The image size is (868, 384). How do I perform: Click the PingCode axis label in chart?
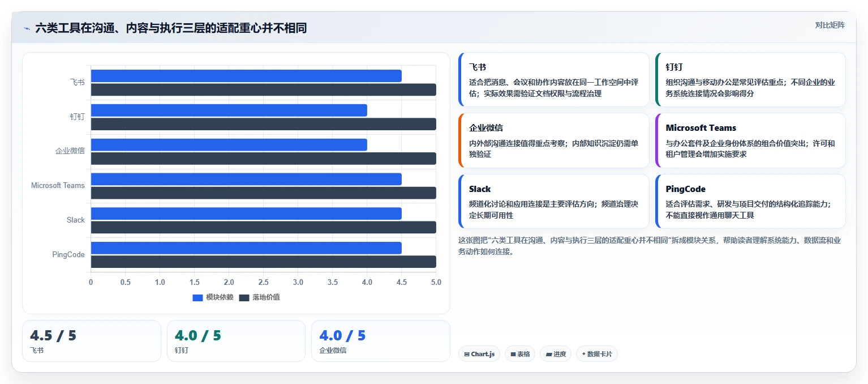(x=68, y=255)
